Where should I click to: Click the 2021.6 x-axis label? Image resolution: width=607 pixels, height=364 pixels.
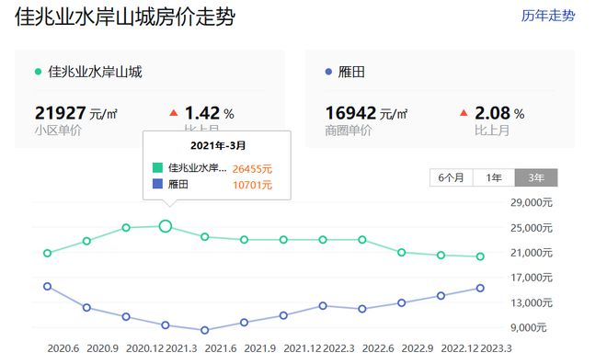[x=221, y=348]
